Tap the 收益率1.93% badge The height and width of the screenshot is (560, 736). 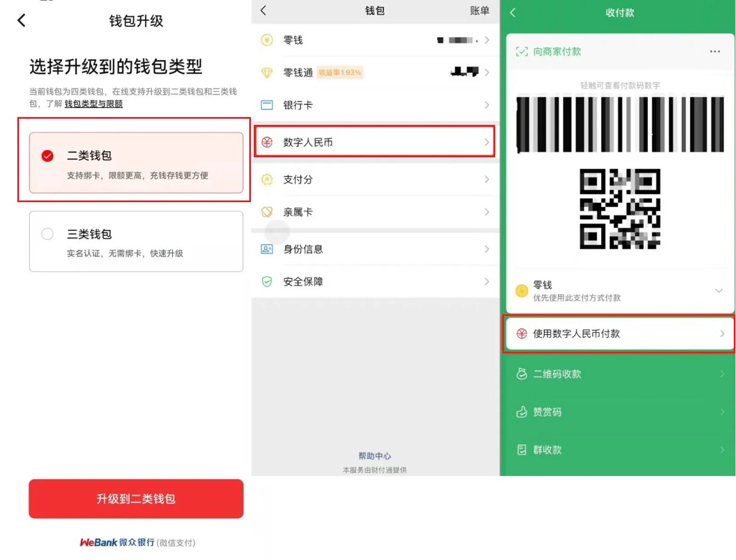pyautogui.click(x=340, y=72)
